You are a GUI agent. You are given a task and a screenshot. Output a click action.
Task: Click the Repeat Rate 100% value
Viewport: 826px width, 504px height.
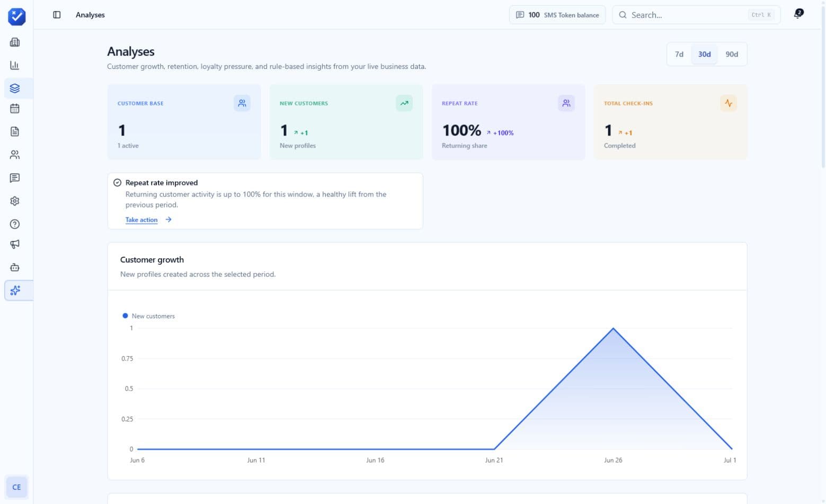pos(461,130)
